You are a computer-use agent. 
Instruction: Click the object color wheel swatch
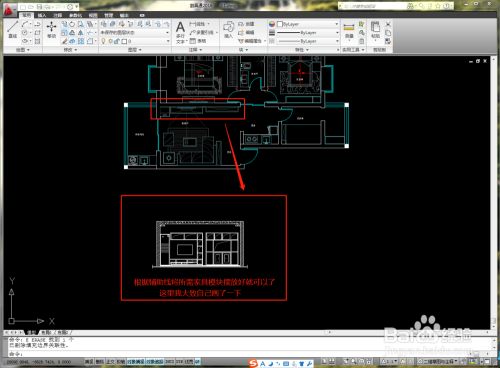[272, 24]
